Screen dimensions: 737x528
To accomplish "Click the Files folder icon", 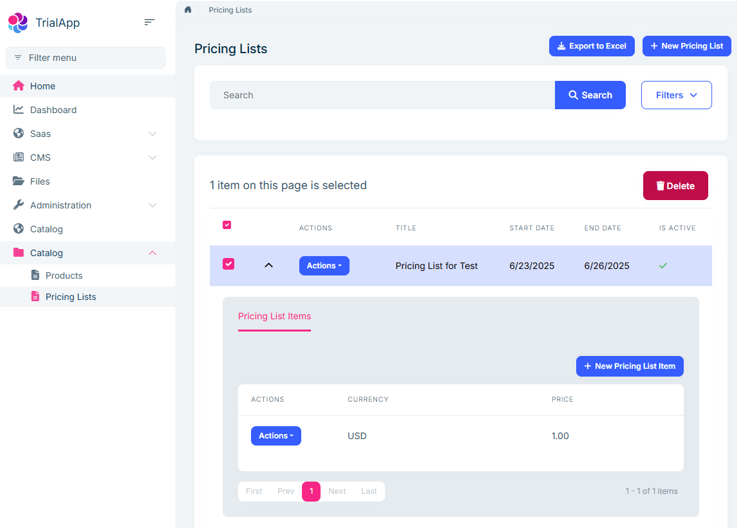I will click(18, 181).
